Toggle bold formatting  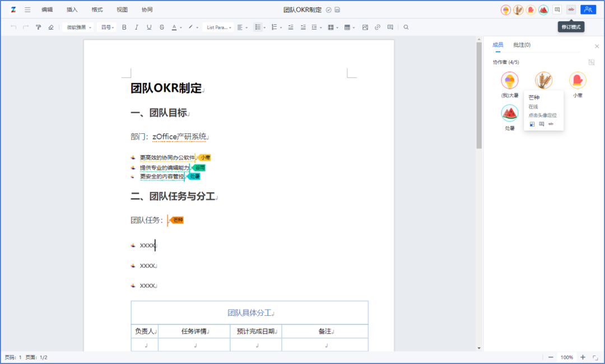[x=124, y=27]
